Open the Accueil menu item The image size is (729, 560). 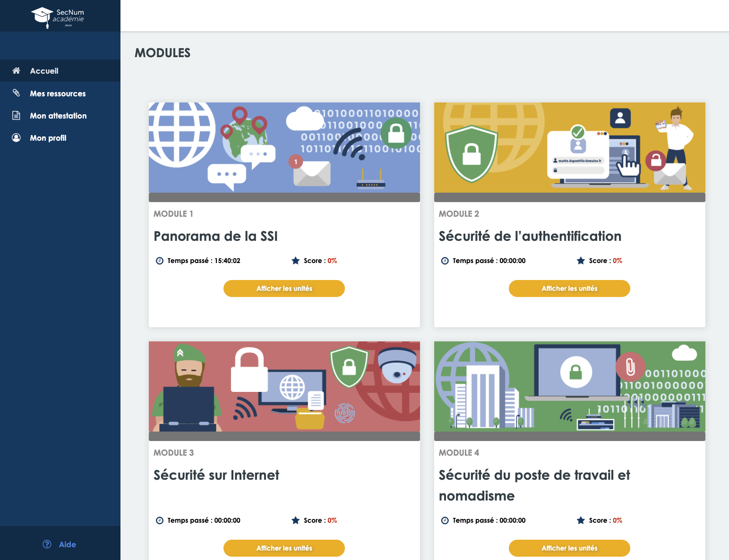coord(44,71)
